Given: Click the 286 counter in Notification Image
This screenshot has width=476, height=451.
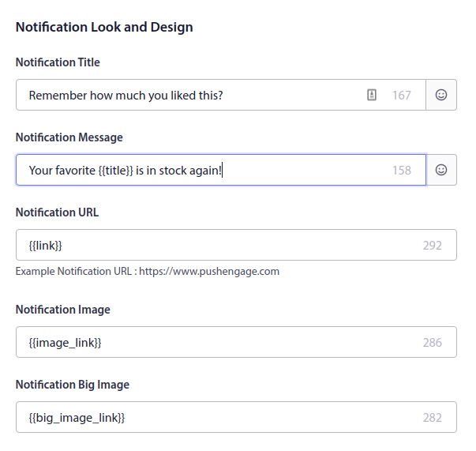Looking at the screenshot, I should 432,342.
